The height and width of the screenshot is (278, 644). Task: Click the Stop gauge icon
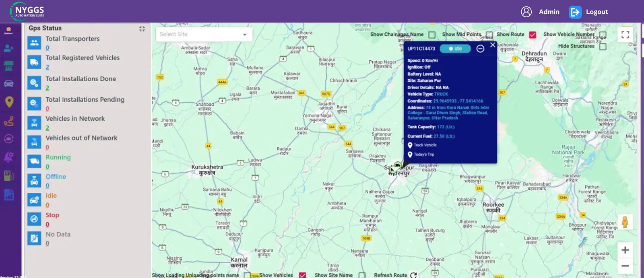tap(34, 219)
